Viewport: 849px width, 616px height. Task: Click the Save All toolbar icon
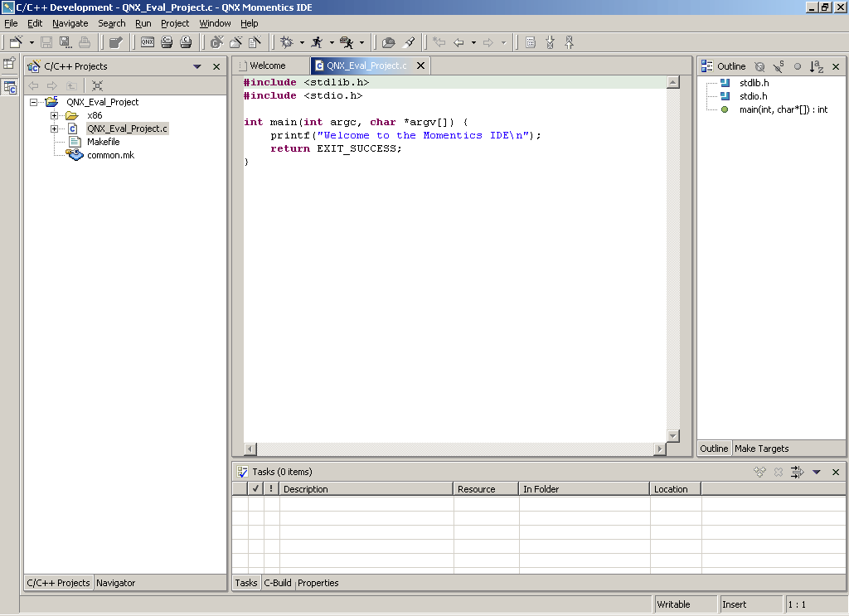(x=65, y=42)
